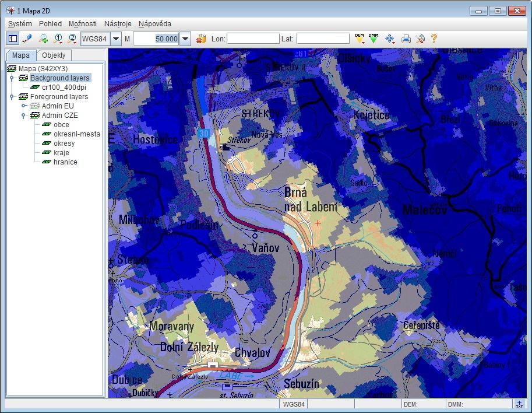Select the hranice layer name
Image resolution: width=532 pixels, height=413 pixels.
coord(65,162)
